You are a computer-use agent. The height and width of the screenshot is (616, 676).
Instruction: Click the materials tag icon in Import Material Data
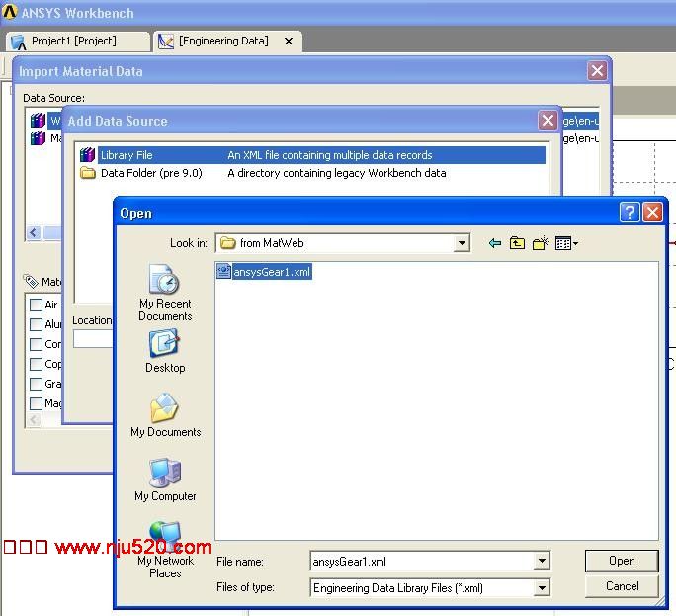(x=31, y=281)
